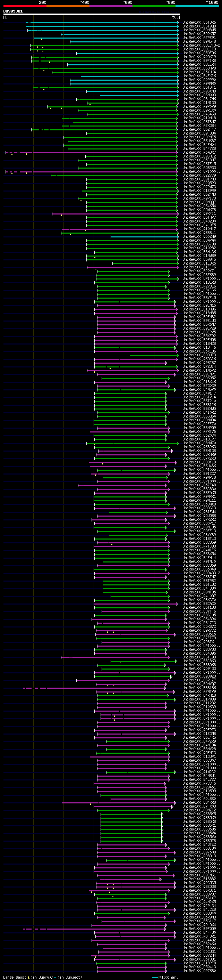Select hit label UniRef100_B9EM15
The image size is (222, 980).
(199, 306)
